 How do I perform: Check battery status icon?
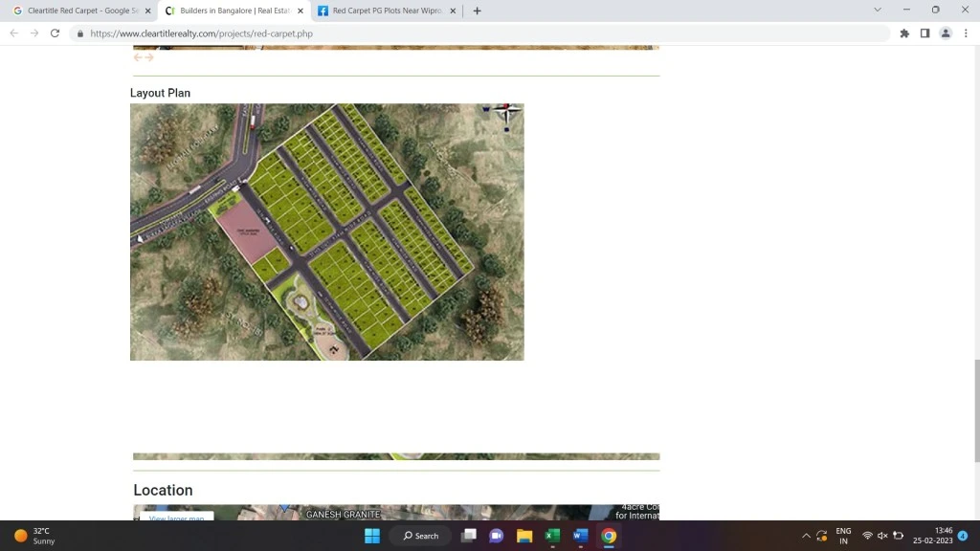pos(898,536)
